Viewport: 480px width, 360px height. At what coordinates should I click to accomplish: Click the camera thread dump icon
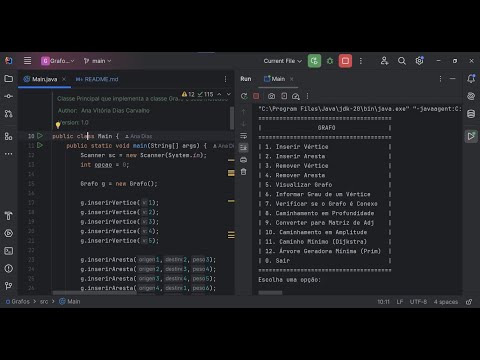(x=272, y=96)
